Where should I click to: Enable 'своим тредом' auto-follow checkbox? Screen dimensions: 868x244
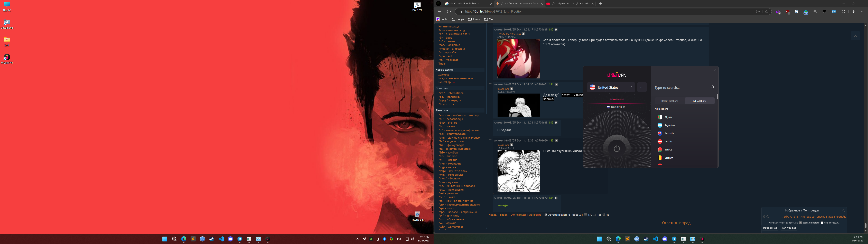click(x=822, y=223)
